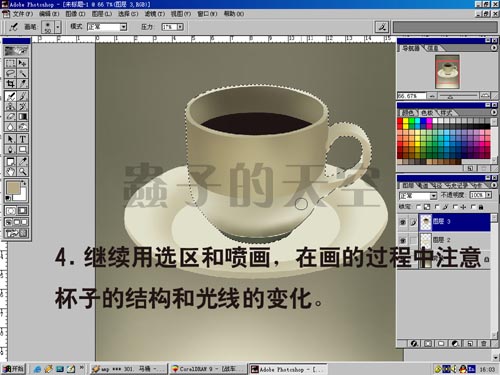This screenshot has height=375, width=500.
Task: Enable the lock all checkbox with padlock
Action: 473,207
